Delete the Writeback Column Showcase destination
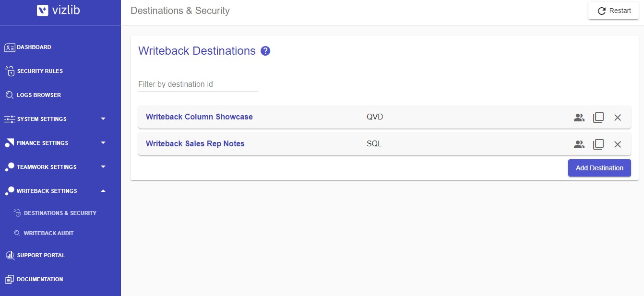 [618, 117]
